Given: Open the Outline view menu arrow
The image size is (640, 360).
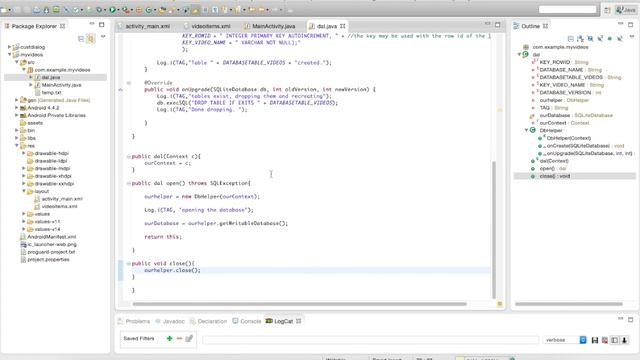Looking at the screenshot, I should coord(631,37).
